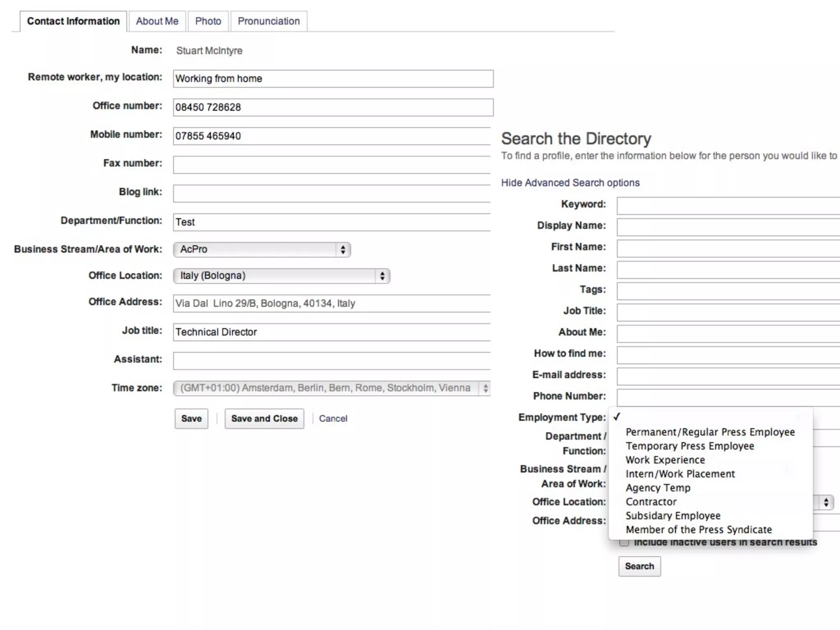Image resolution: width=840 pixels, height=630 pixels.
Task: Check Include inactive users in search results
Action: click(624, 543)
